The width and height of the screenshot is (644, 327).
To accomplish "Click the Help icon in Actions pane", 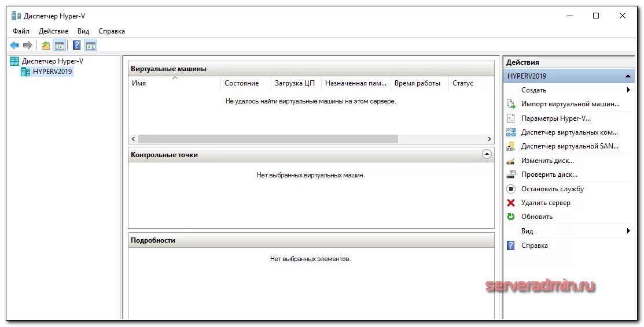I will click(511, 246).
